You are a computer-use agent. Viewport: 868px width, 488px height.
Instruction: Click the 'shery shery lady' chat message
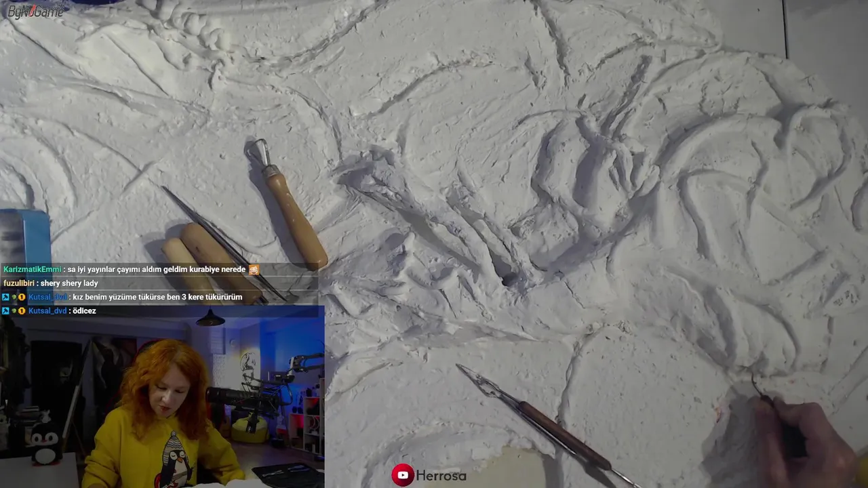click(x=69, y=283)
